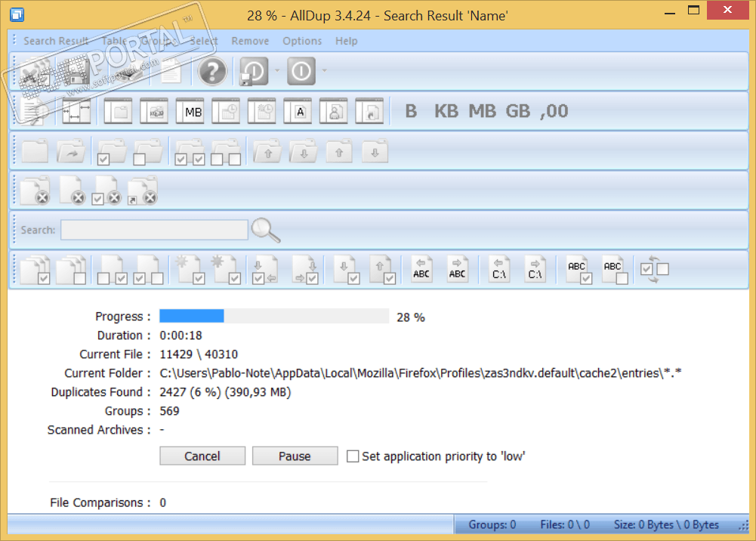Click select file with down arrow checkbox

[x=347, y=270]
